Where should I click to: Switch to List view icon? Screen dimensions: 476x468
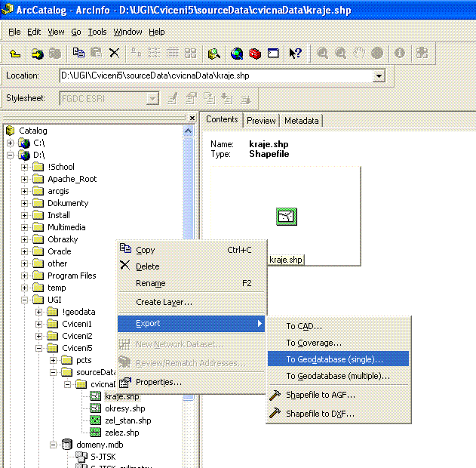[x=154, y=53]
